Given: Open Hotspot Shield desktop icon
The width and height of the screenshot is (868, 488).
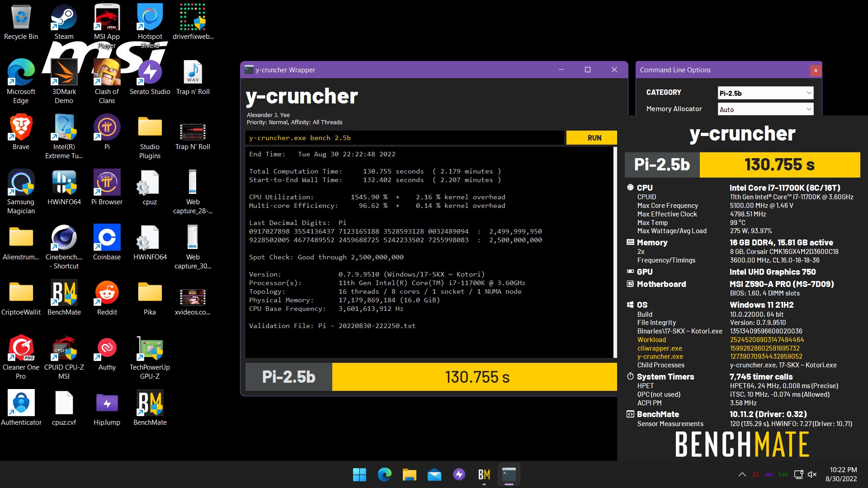Looking at the screenshot, I should 150,26.
